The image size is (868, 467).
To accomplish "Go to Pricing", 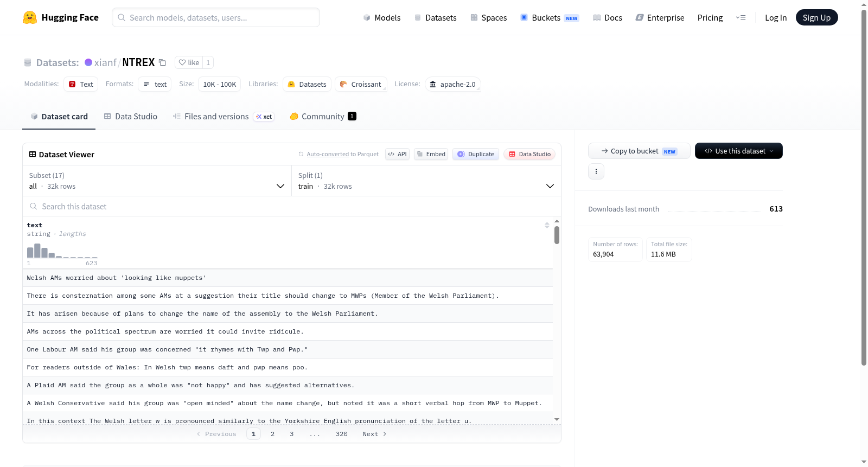I will pyautogui.click(x=710, y=17).
